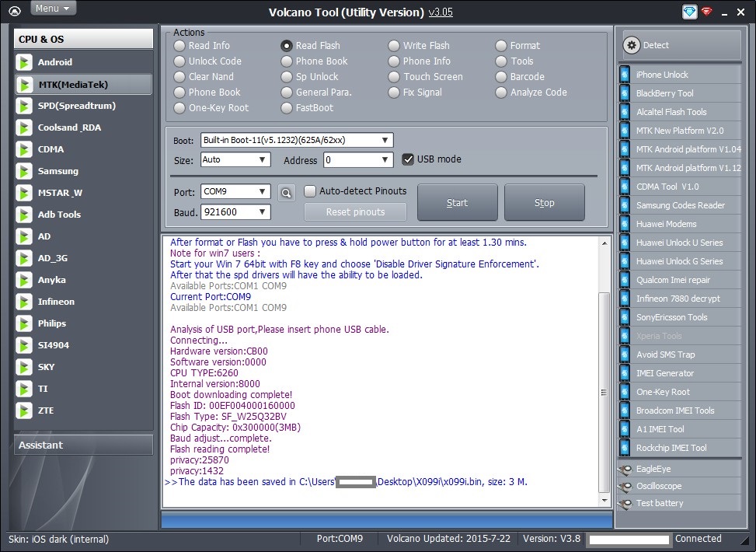756x552 pixels.
Task: Click the blue progress bar below log
Action: coord(387,520)
